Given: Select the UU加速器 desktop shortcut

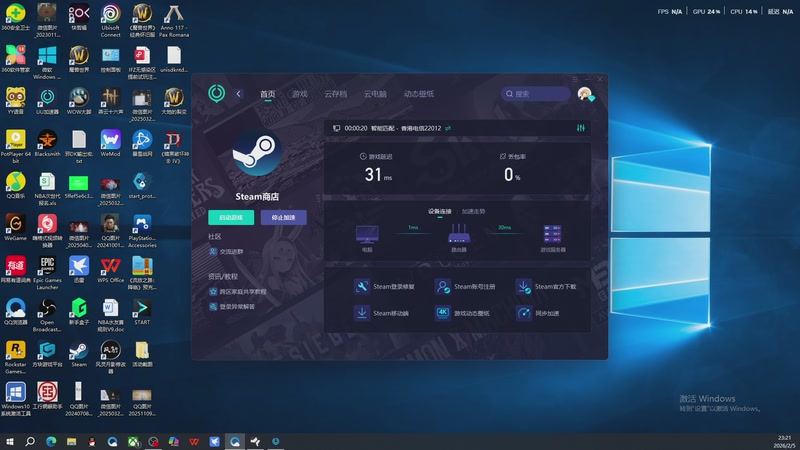Looking at the screenshot, I should point(47,101).
